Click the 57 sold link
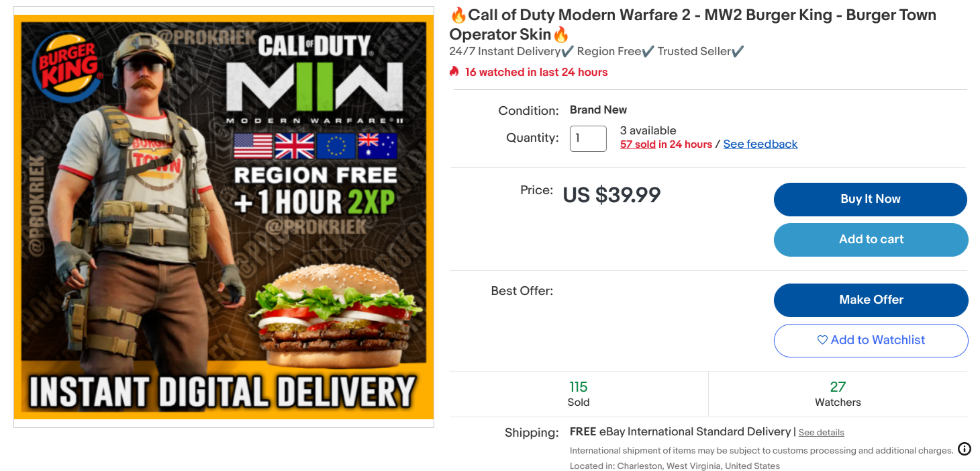The image size is (980, 471). tap(638, 144)
